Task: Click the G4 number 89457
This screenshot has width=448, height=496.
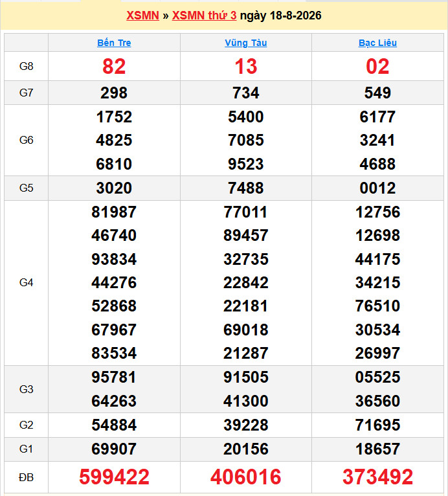Action: [x=246, y=235]
